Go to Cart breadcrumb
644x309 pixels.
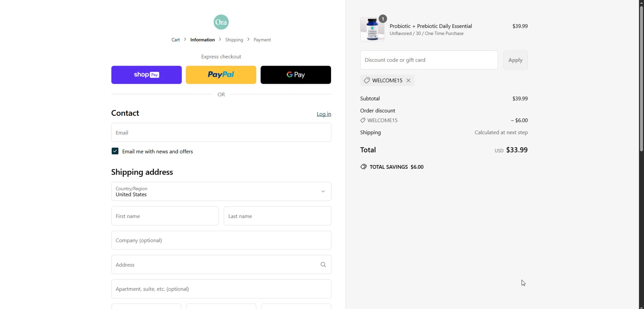coord(176,40)
